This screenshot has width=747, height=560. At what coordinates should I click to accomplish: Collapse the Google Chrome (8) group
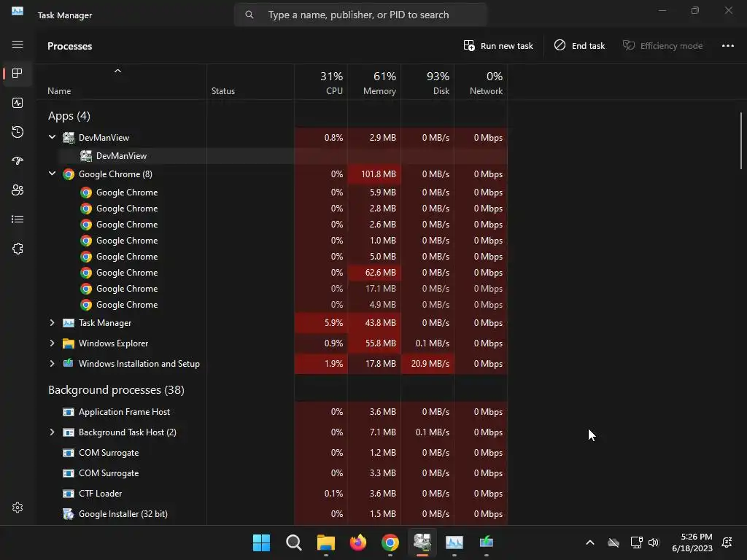(52, 174)
